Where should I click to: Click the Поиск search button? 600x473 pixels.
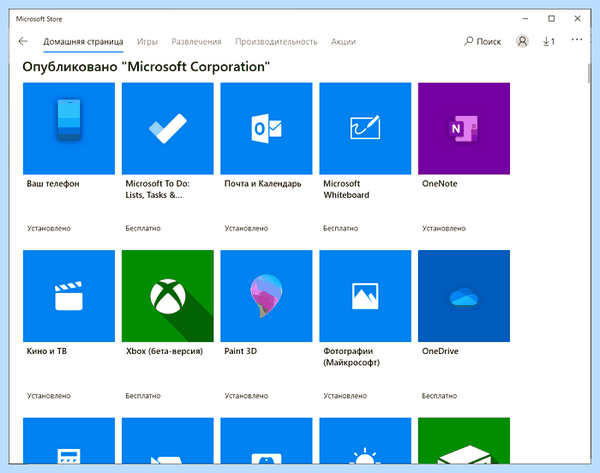pos(483,41)
